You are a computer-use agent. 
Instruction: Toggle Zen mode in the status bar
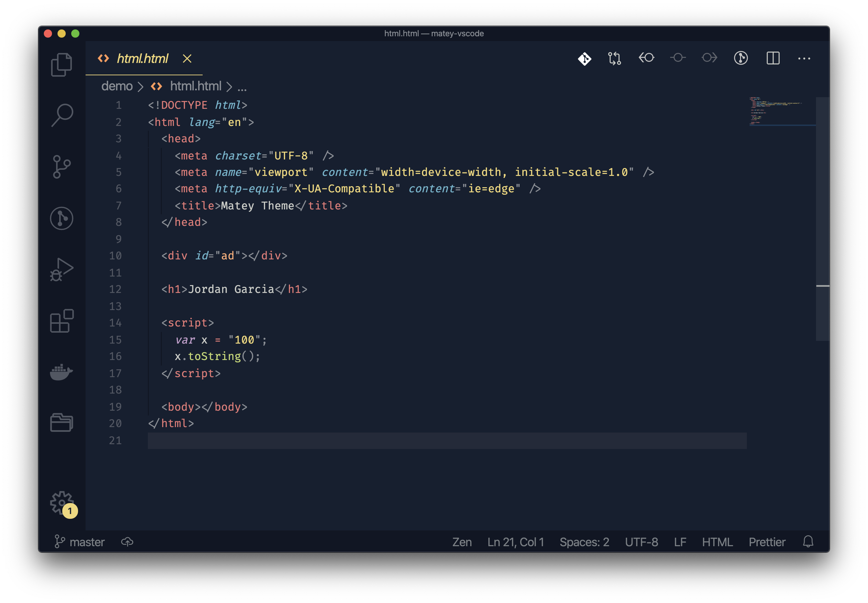coord(462,542)
